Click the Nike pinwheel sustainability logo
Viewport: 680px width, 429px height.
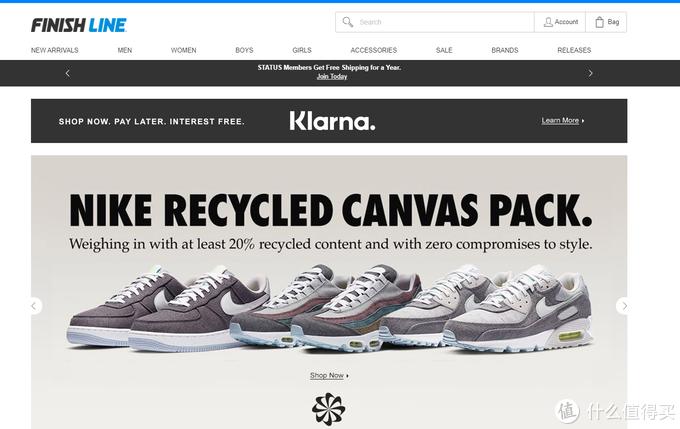pyautogui.click(x=329, y=409)
